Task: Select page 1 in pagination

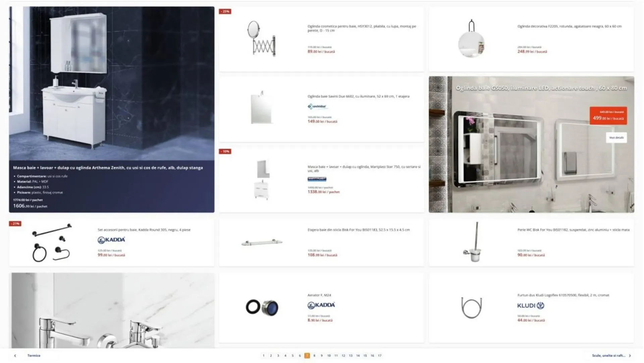Action: coord(264,356)
